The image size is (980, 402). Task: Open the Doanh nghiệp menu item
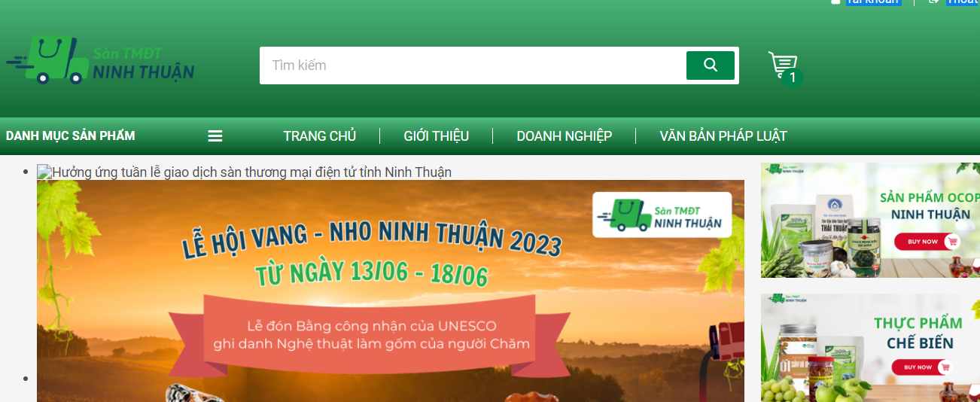(x=564, y=136)
